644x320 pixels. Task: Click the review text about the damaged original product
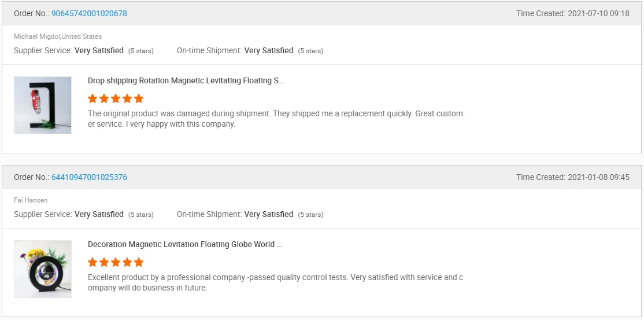[x=275, y=119]
